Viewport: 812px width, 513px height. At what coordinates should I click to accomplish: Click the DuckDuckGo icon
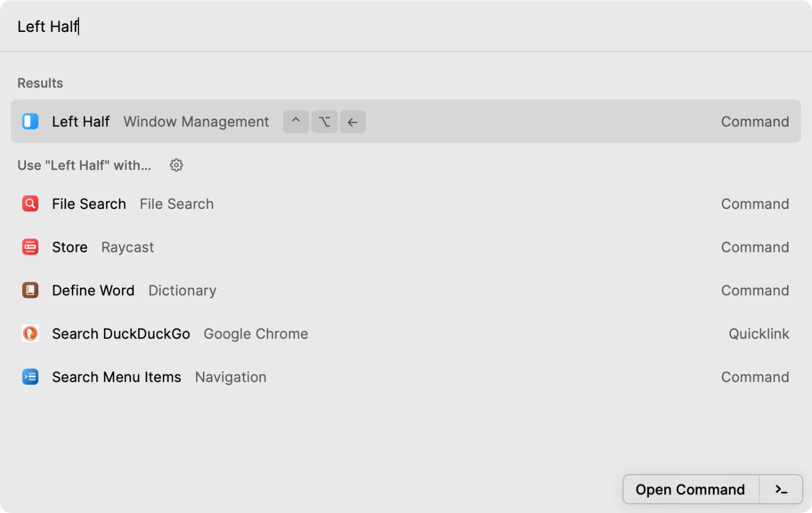click(30, 334)
